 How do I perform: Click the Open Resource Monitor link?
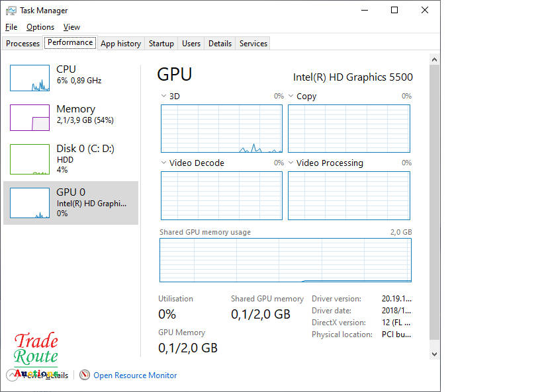pos(135,375)
